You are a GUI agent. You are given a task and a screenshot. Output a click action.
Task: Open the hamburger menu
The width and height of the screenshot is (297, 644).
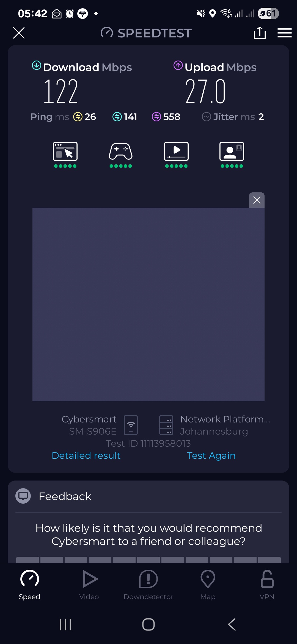(x=284, y=33)
